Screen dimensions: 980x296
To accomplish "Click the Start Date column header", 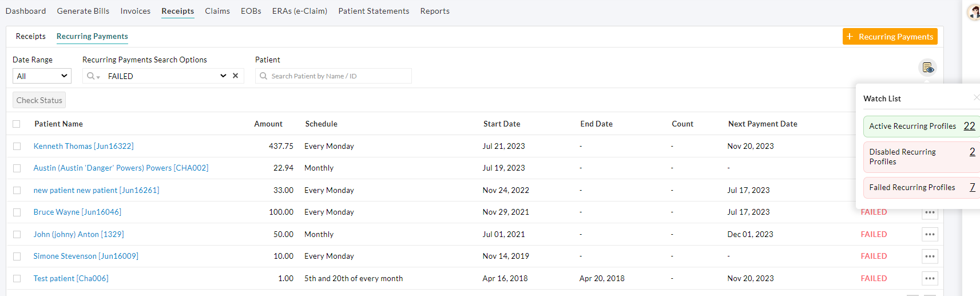I will pos(502,124).
